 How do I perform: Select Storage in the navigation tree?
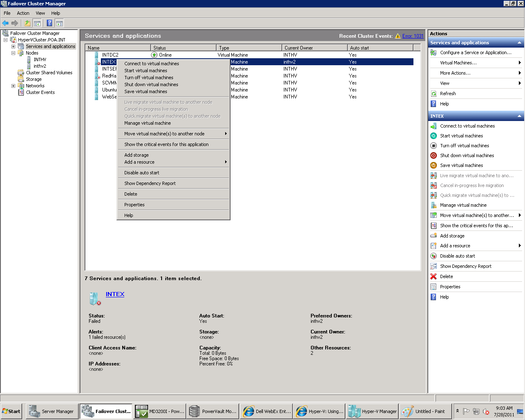tap(34, 79)
